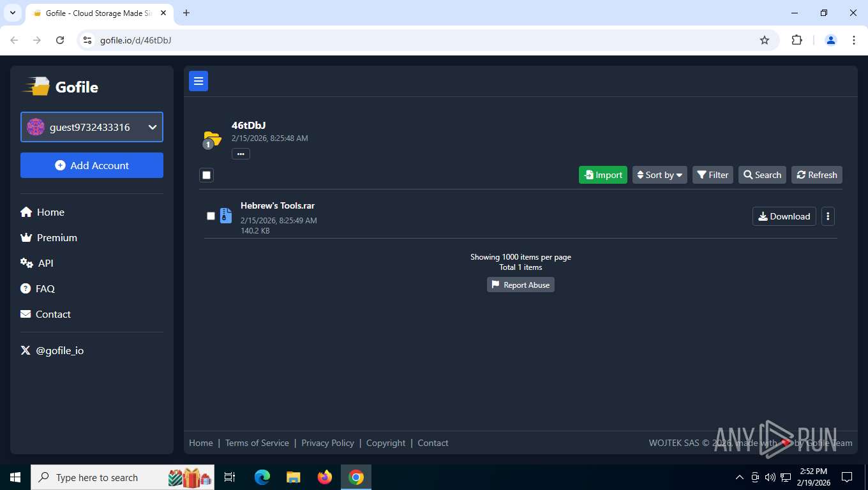
Task: Click the browser back arrow
Action: coord(14,40)
